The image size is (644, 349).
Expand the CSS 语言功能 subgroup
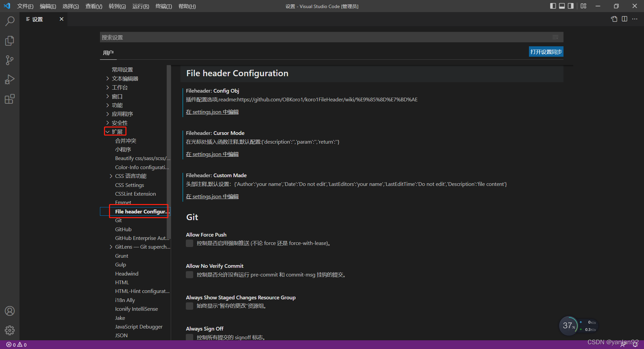111,176
